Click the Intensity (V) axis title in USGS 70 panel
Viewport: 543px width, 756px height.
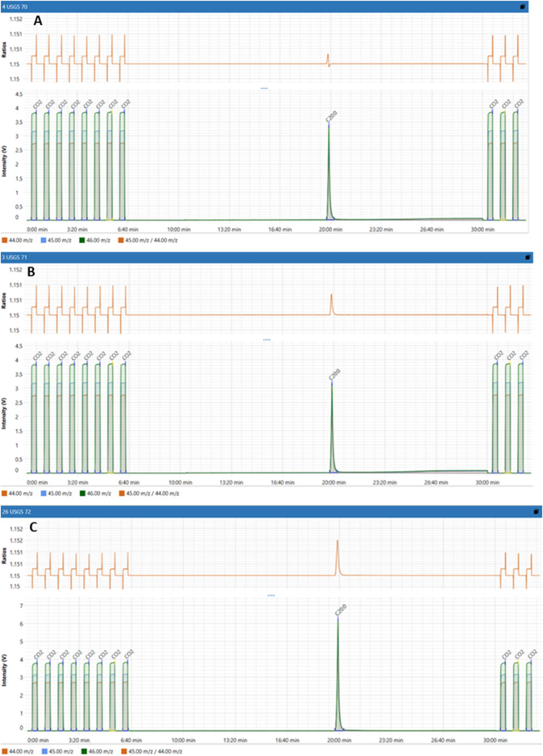click(4, 161)
